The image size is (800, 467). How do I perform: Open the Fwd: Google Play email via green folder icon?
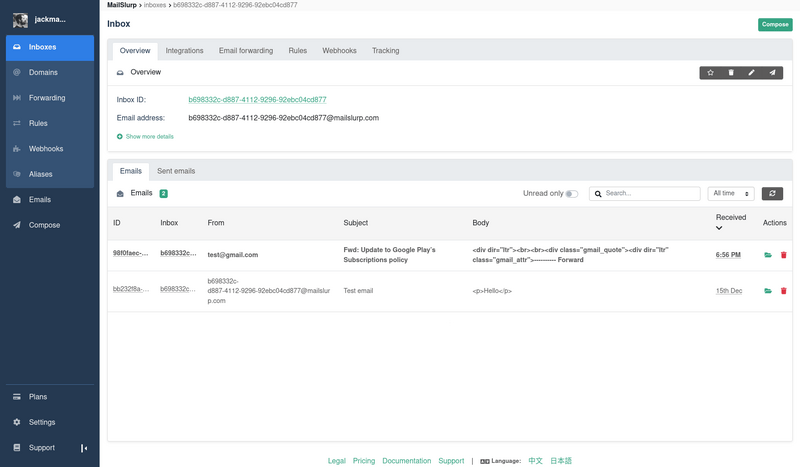pyautogui.click(x=767, y=255)
